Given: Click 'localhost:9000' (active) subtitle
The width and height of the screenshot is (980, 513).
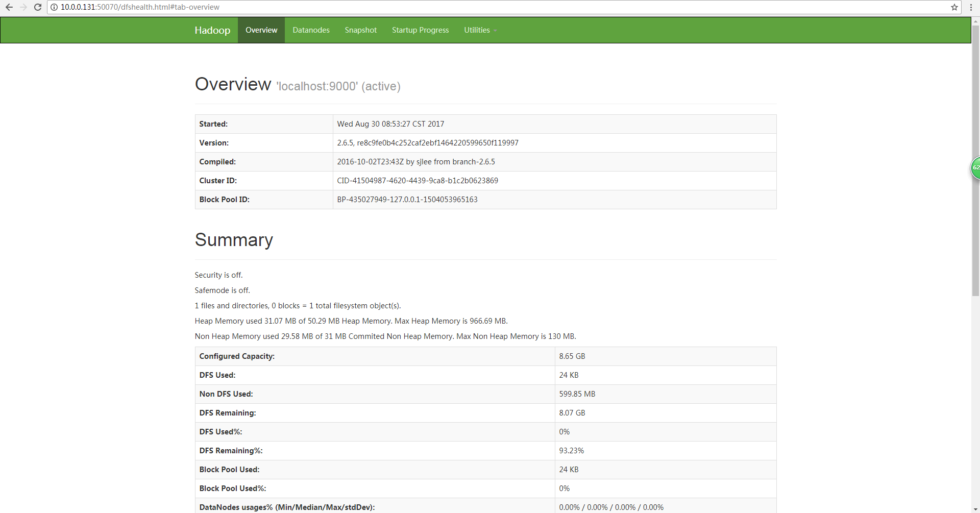Looking at the screenshot, I should (x=338, y=86).
